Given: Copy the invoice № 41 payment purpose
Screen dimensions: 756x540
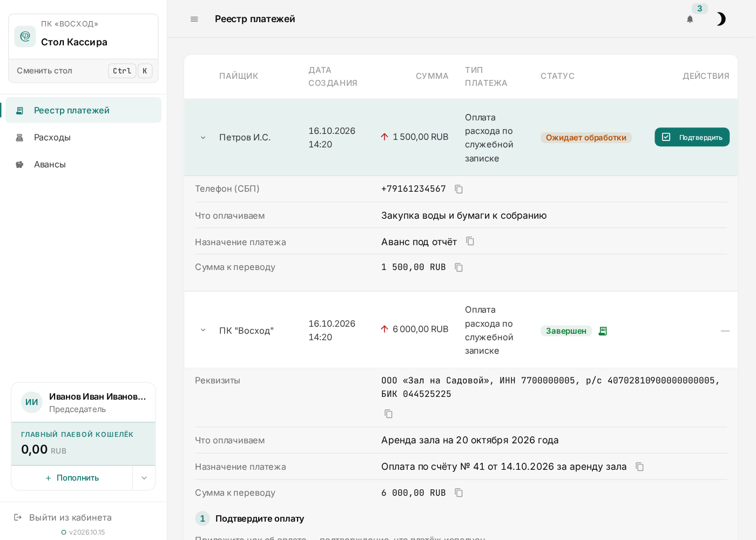Looking at the screenshot, I should click(639, 467).
